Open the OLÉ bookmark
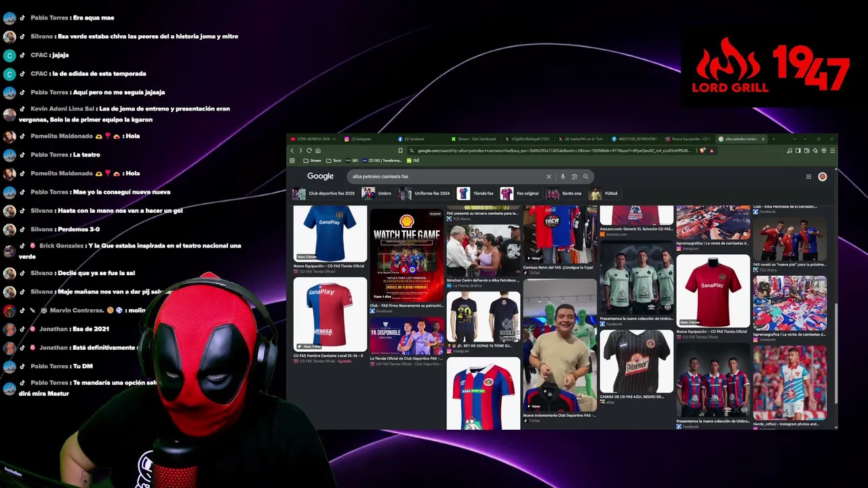Image resolution: width=868 pixels, height=488 pixels. tap(413, 161)
